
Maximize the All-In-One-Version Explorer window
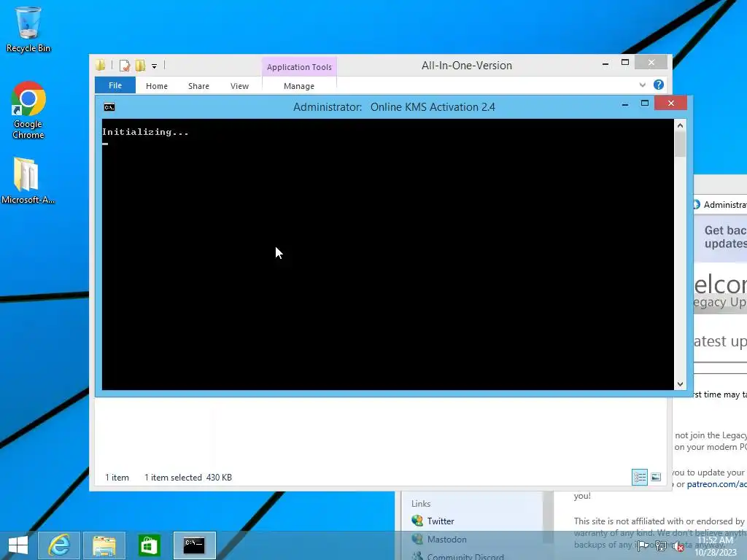625,63
